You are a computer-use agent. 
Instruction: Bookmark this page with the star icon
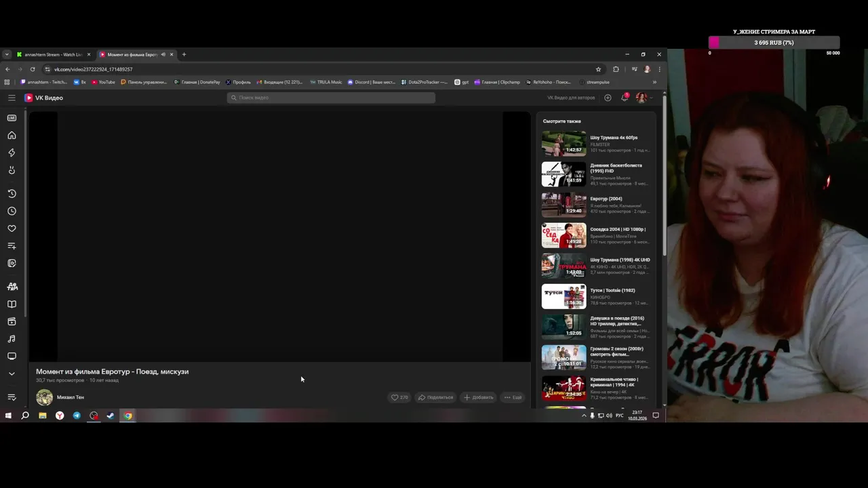(x=598, y=69)
